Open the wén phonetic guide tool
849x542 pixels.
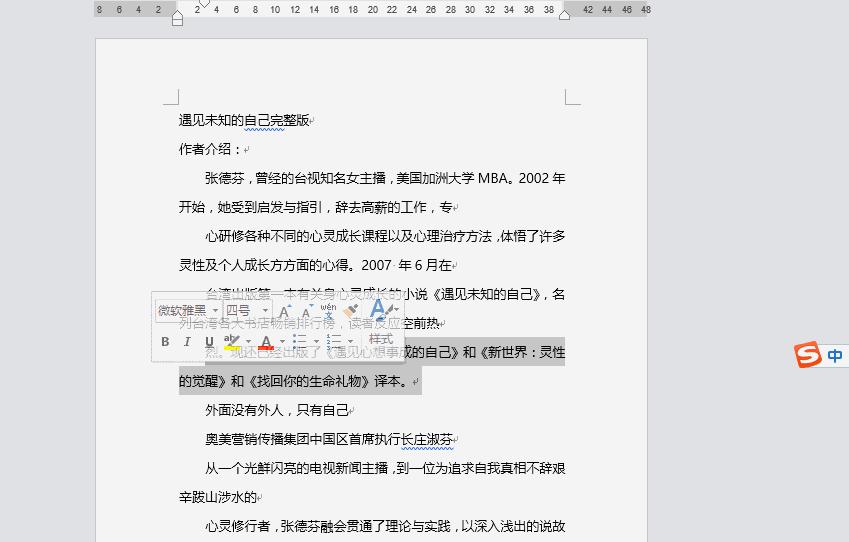coord(328,310)
